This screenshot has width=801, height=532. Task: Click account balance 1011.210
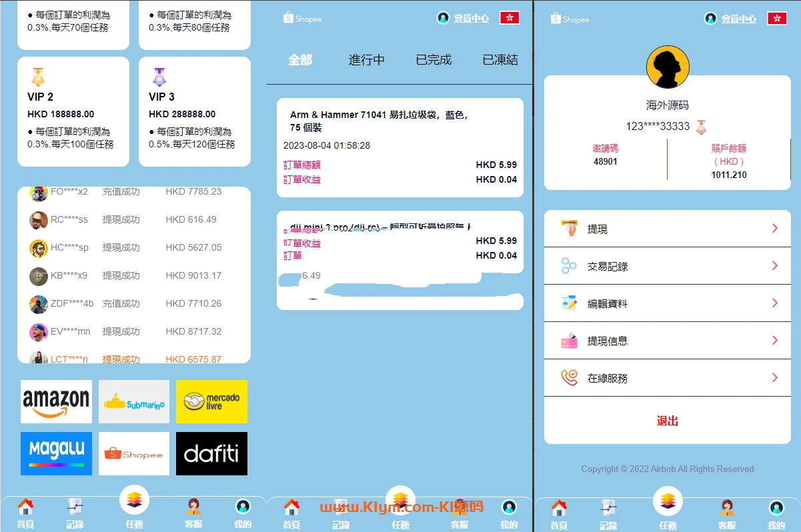[729, 175]
